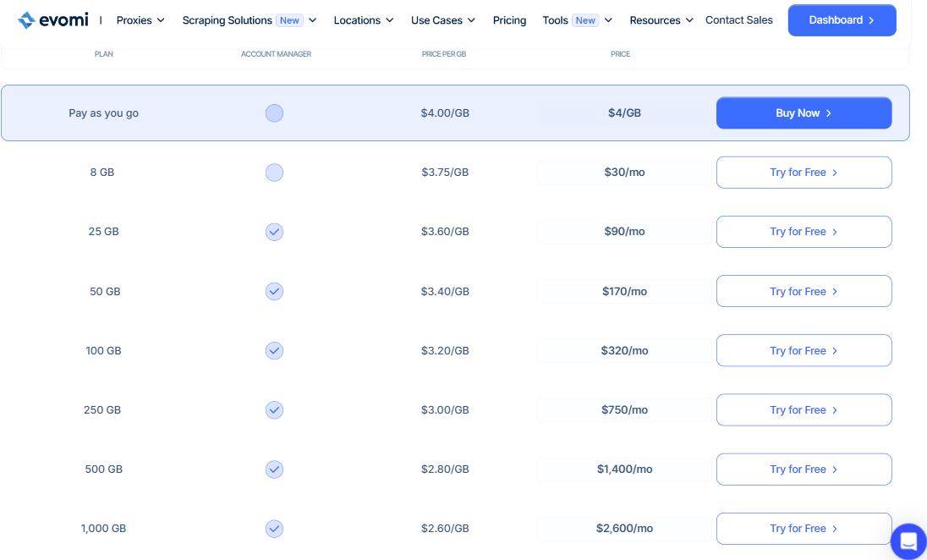Screen dimensions: 927x560
Task: Click the checkmark icon in 100 GB row
Action: tap(274, 351)
